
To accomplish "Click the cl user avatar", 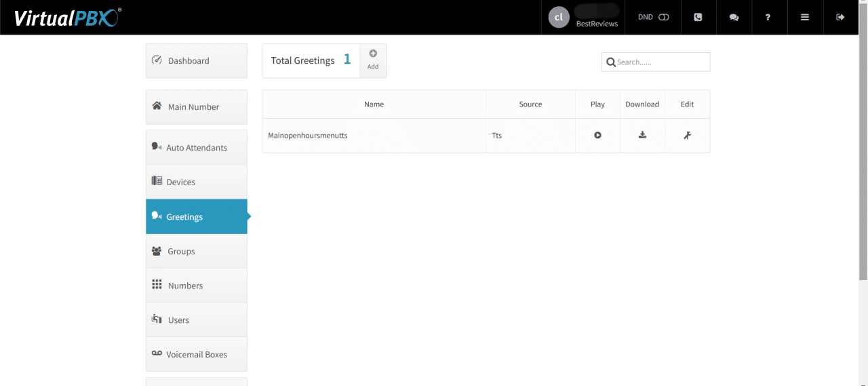I will point(559,18).
